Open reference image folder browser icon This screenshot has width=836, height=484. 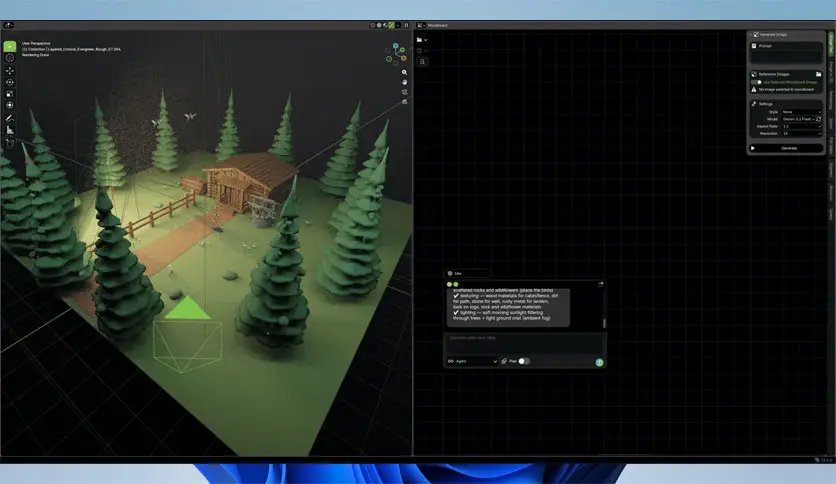(818, 74)
